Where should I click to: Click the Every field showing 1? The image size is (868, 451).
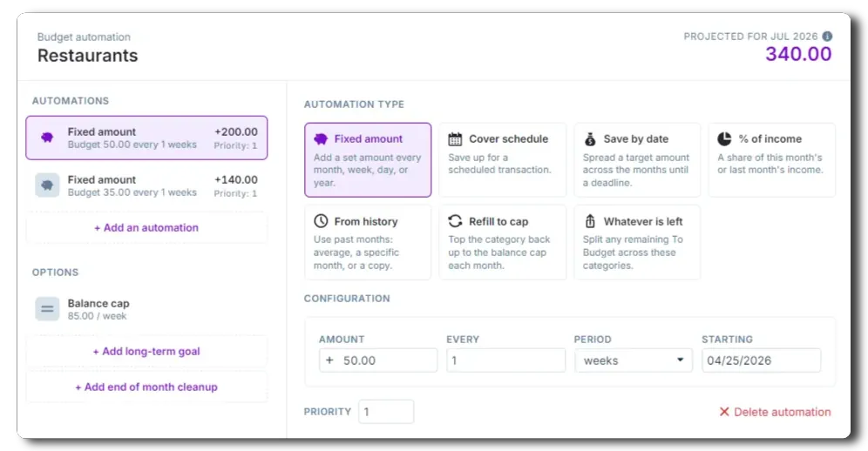coord(506,360)
